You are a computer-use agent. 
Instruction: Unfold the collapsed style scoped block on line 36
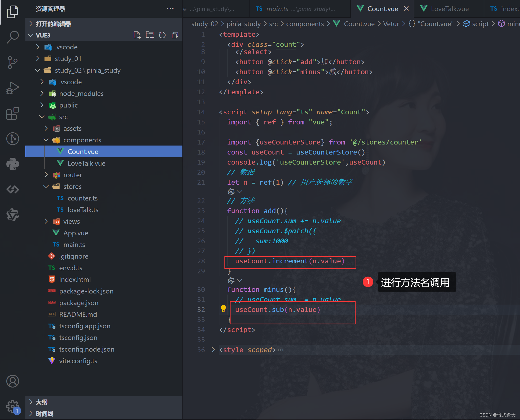point(213,350)
